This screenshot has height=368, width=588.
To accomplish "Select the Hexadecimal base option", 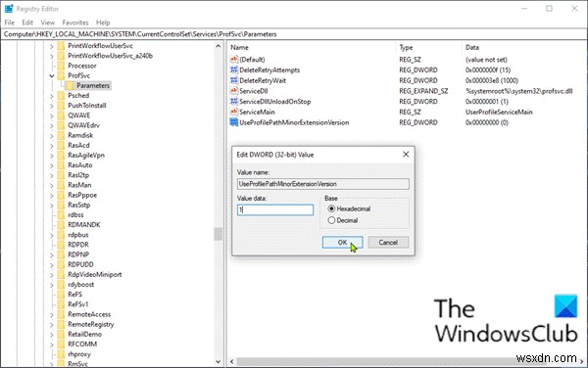I will pos(331,208).
